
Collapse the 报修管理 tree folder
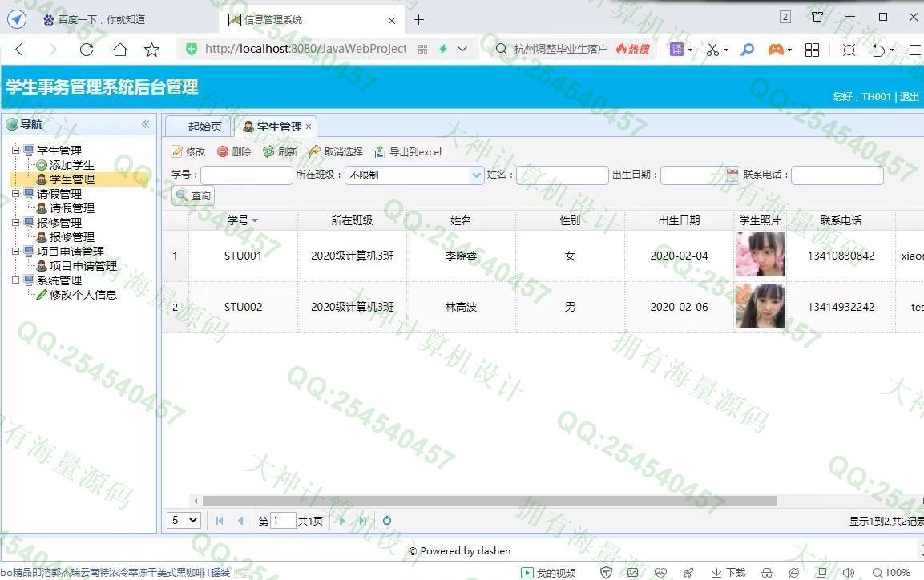click(16, 222)
